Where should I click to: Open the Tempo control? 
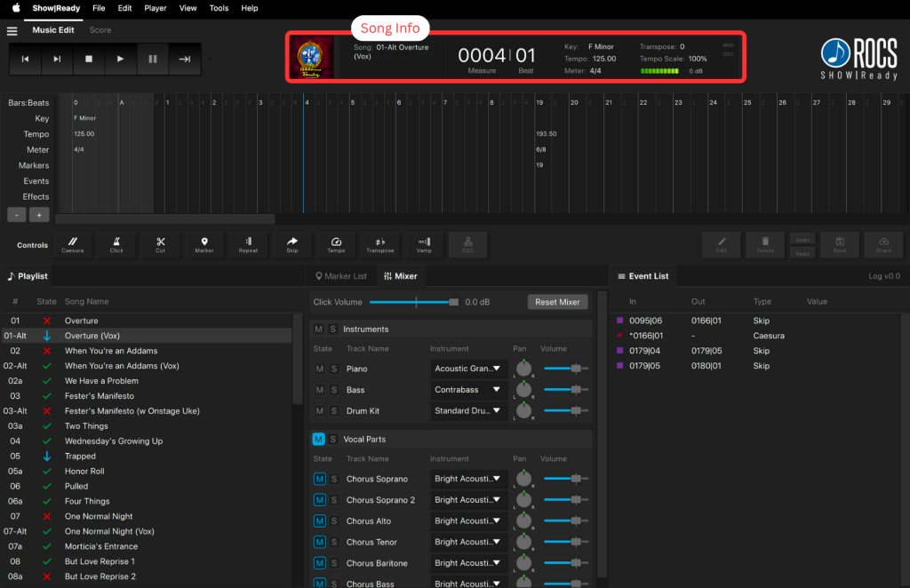(336, 244)
